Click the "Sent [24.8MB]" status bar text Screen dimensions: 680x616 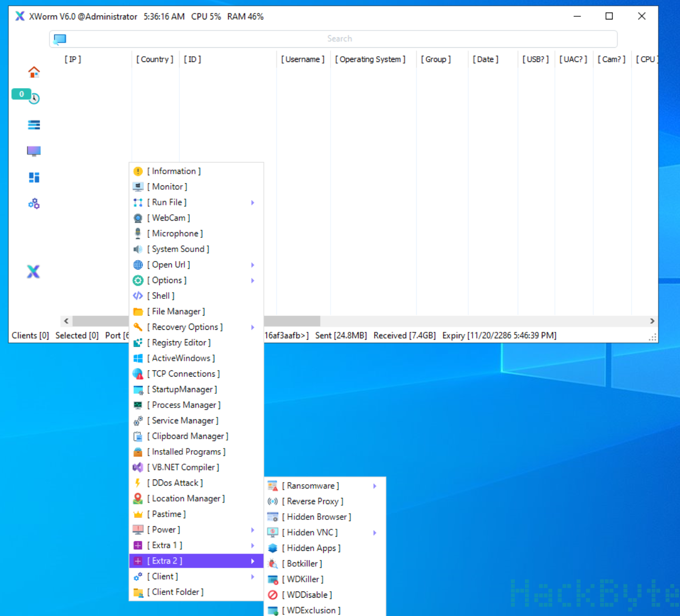click(341, 336)
